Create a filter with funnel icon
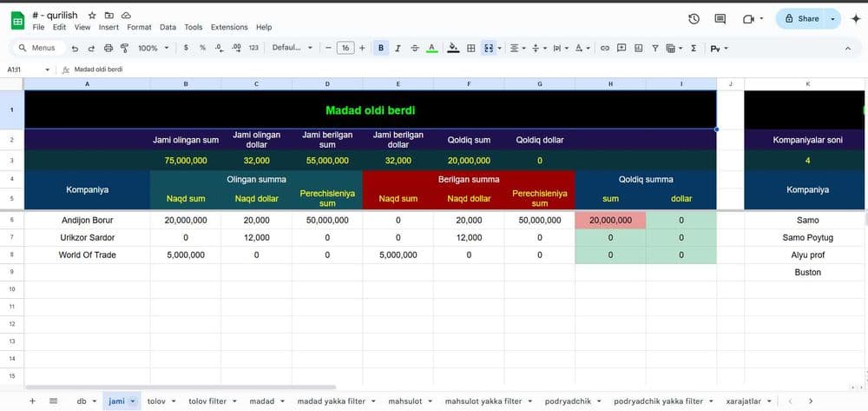 (655, 48)
